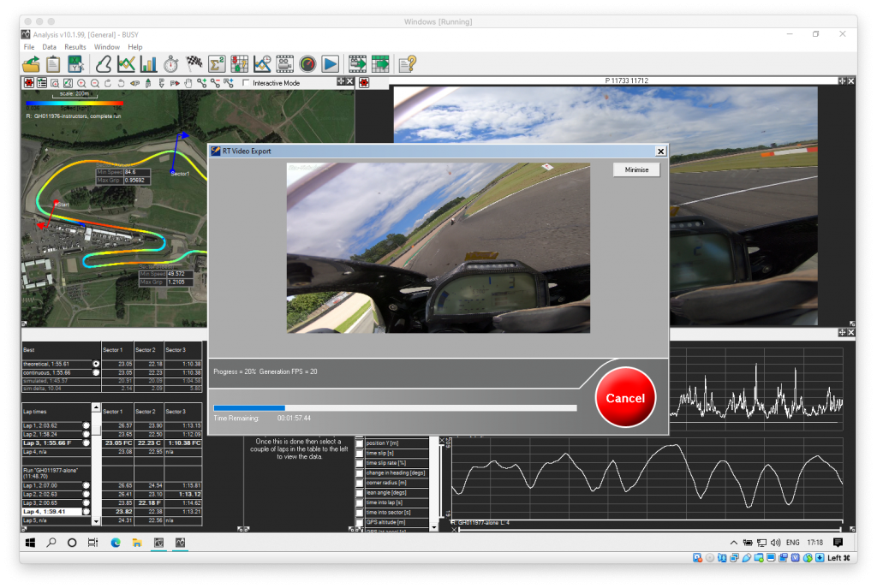Click the chequered flag toolbar icon
The height and width of the screenshot is (588, 877).
point(194,64)
